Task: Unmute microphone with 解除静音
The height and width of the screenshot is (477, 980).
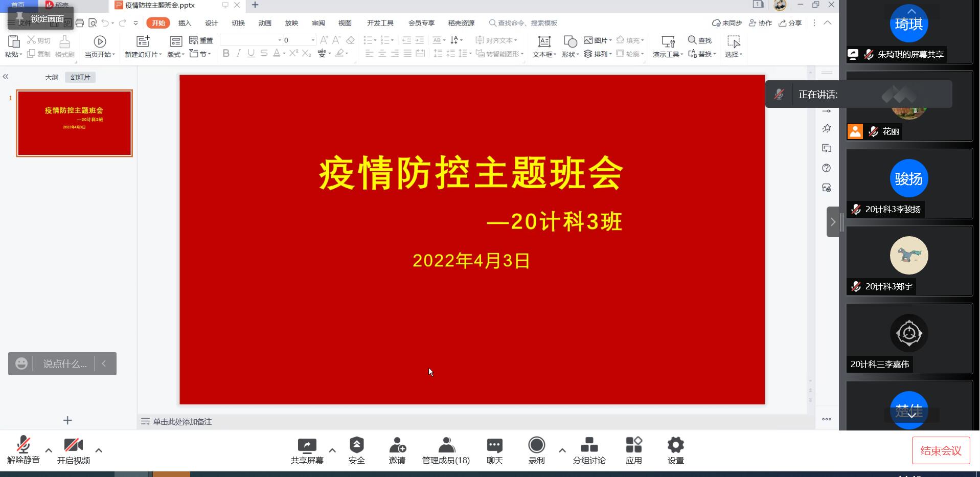Action: click(23, 450)
